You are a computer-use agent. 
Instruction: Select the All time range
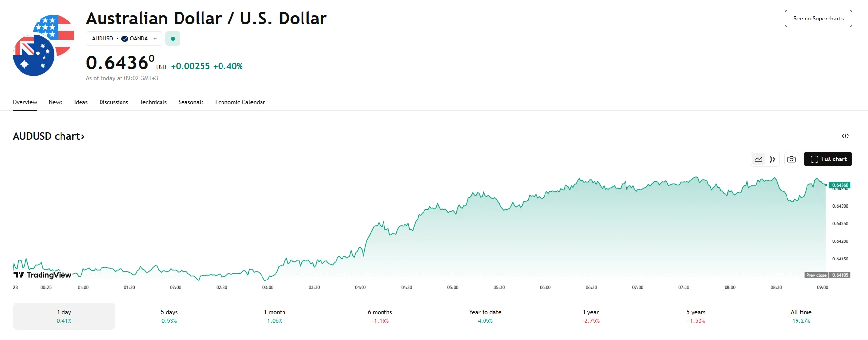coord(801,316)
